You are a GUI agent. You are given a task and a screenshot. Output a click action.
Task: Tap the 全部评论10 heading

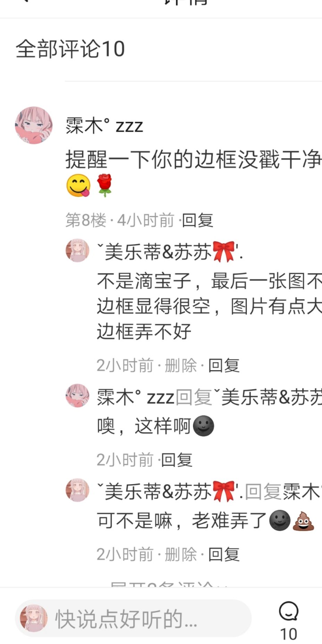[70, 49]
